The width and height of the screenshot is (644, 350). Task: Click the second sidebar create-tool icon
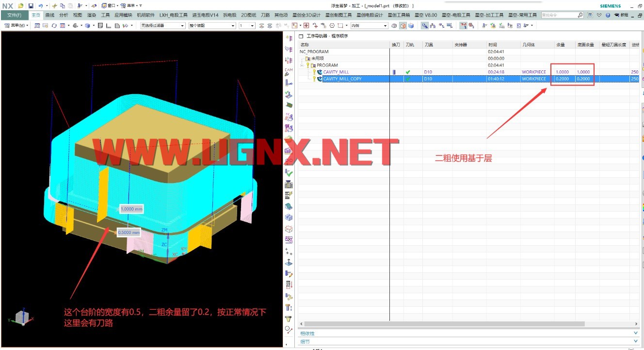coord(289,49)
